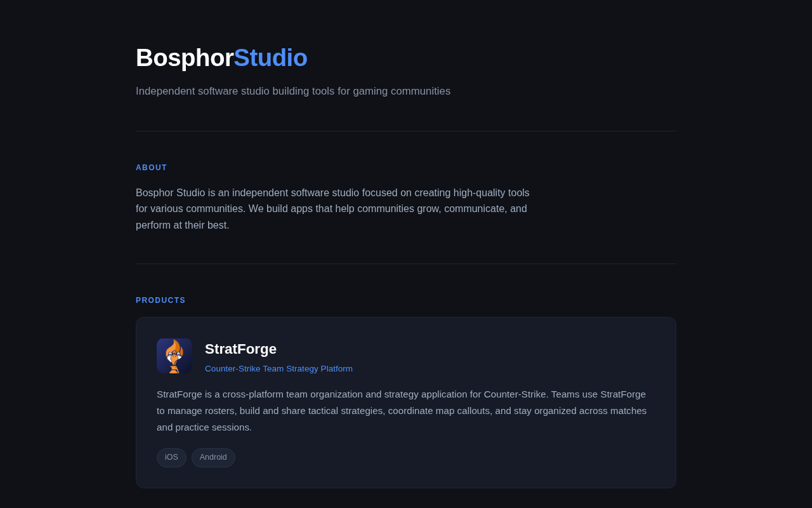This screenshot has width=812, height=508.
Task: Open the StratForge product title
Action: 240,349
